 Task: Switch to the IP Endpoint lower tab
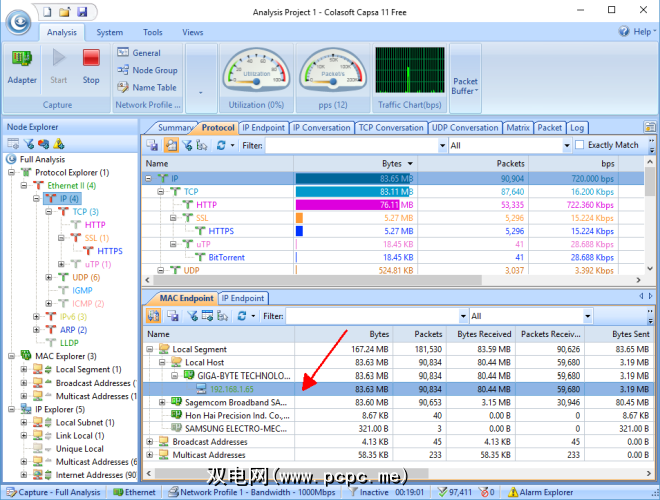[x=244, y=298]
